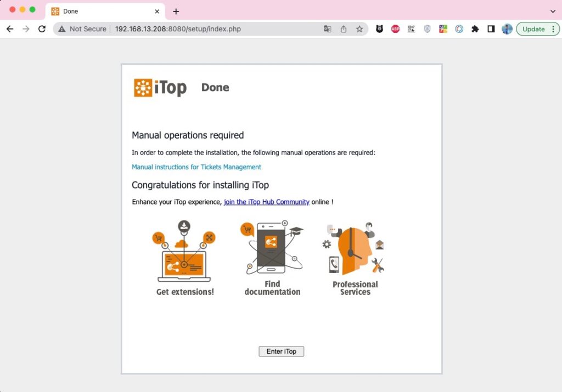
Task: Click the Not Secure warning icon
Action: pos(62,29)
